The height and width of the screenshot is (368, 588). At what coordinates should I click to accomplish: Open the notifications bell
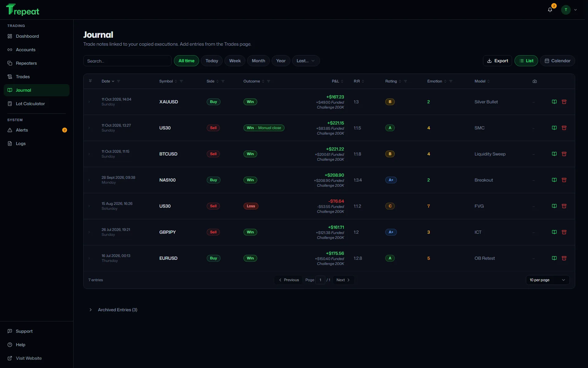[x=550, y=10]
